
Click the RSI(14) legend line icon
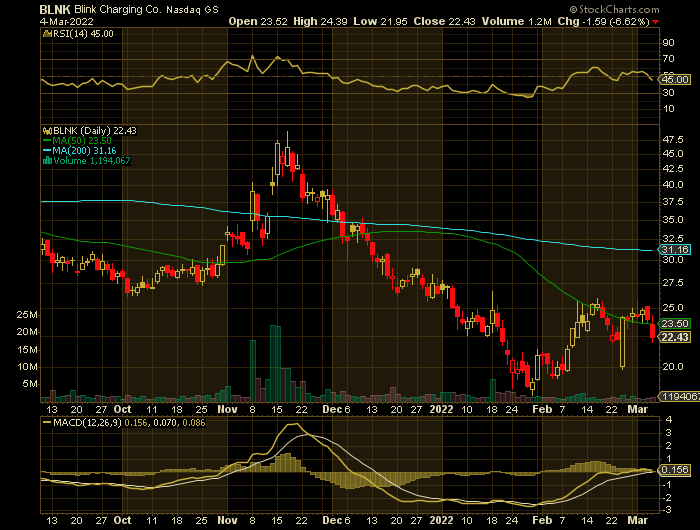tap(47, 34)
